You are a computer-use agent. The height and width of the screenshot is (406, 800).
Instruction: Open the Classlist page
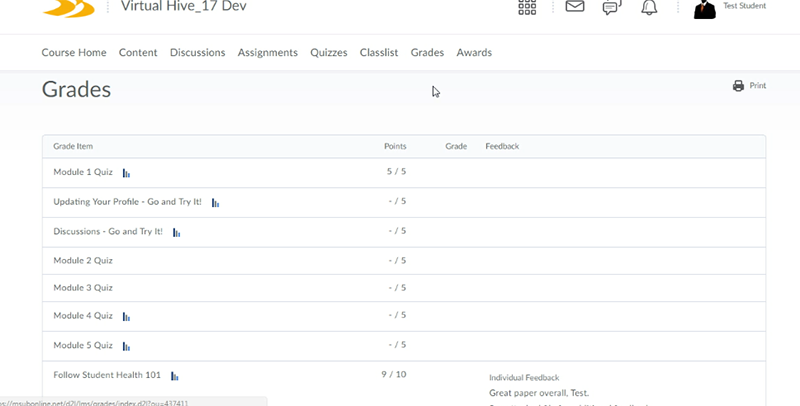379,52
